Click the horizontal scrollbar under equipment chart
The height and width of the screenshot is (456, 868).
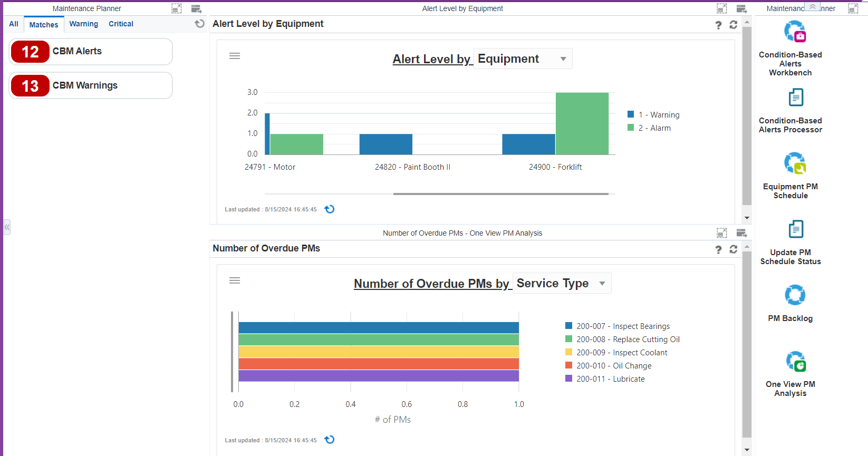(500, 194)
